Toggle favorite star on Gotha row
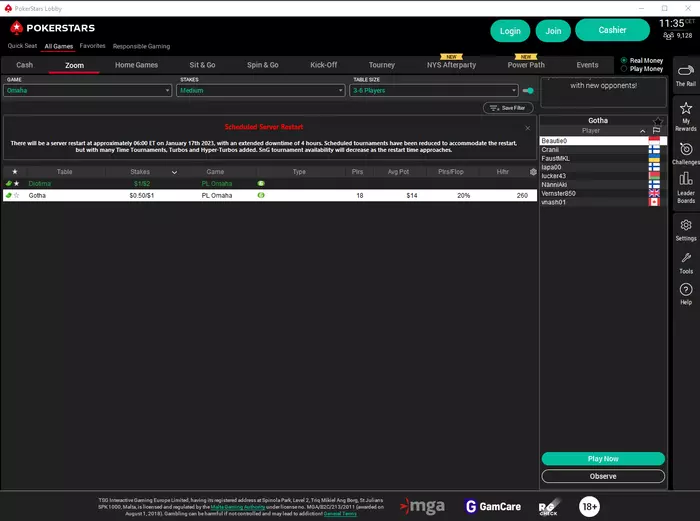700x521 pixels. pos(17,196)
